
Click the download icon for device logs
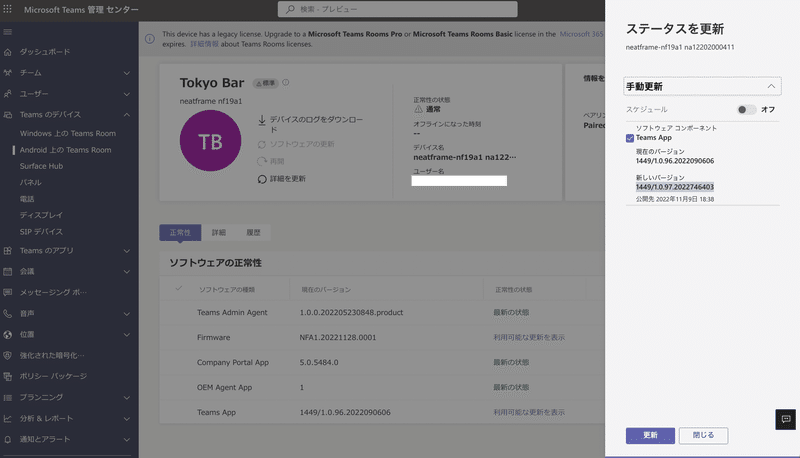pyautogui.click(x=262, y=120)
